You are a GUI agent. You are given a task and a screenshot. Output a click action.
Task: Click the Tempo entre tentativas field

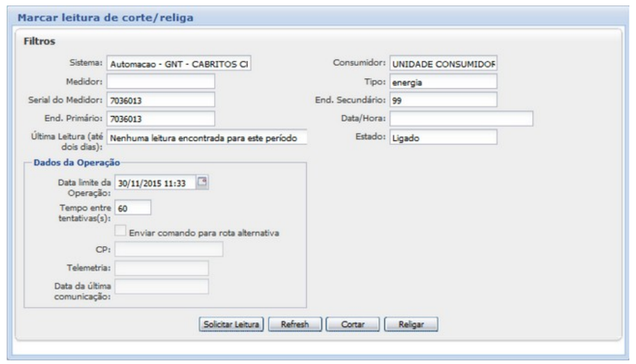(x=131, y=208)
